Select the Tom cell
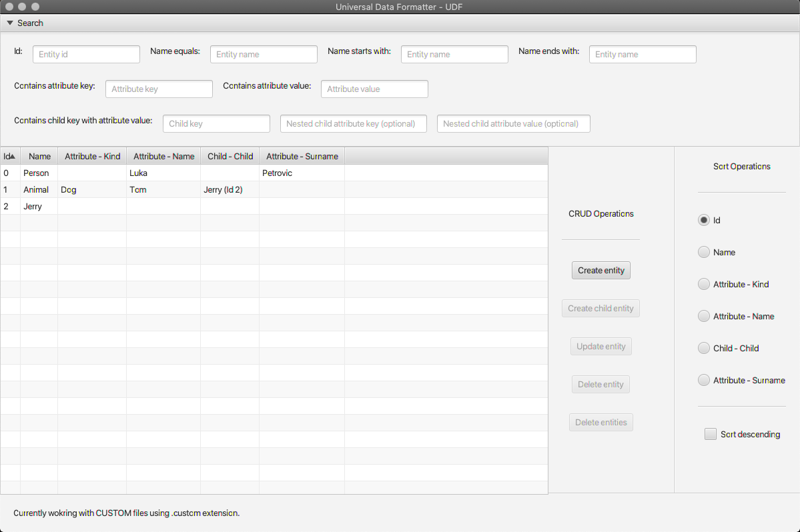 pyautogui.click(x=163, y=189)
